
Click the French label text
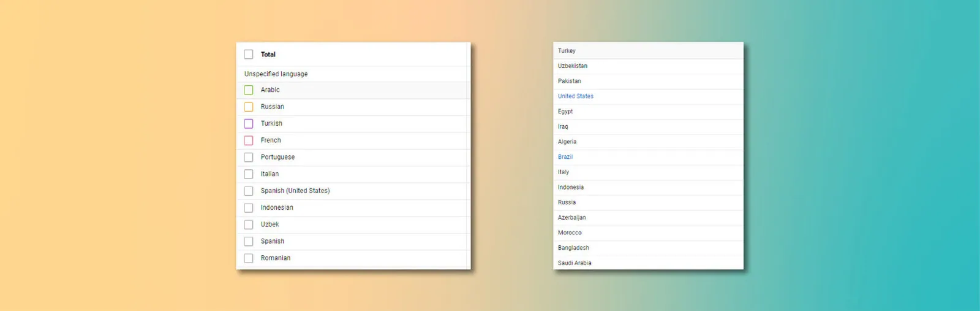pos(271,140)
